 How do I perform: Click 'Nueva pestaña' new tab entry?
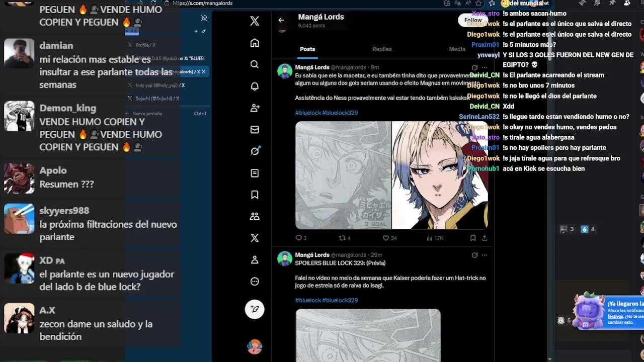tap(166, 114)
